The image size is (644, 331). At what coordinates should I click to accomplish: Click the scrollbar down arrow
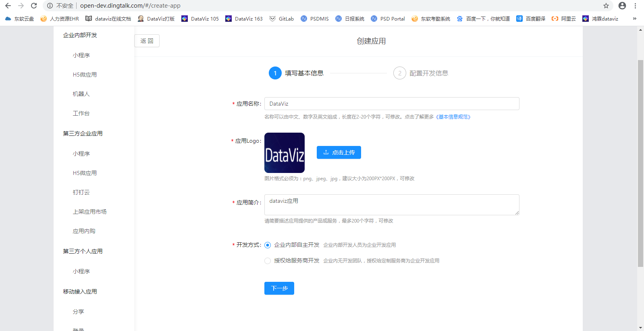coord(640,328)
